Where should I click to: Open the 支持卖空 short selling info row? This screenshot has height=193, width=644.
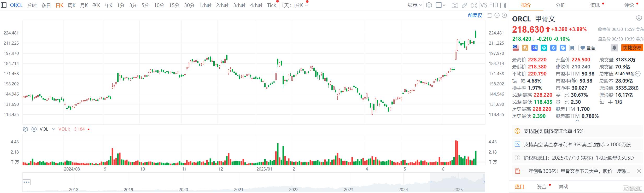pos(577,145)
